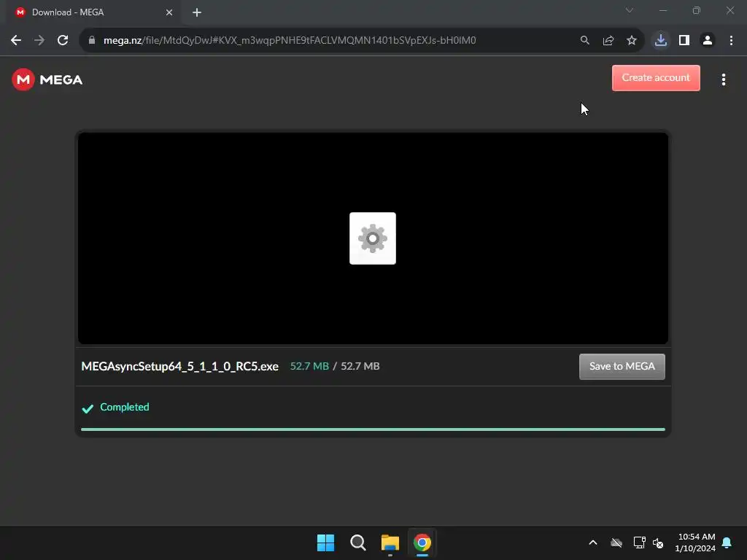
Task: Click the site lock icon in address bar
Action: 92,41
